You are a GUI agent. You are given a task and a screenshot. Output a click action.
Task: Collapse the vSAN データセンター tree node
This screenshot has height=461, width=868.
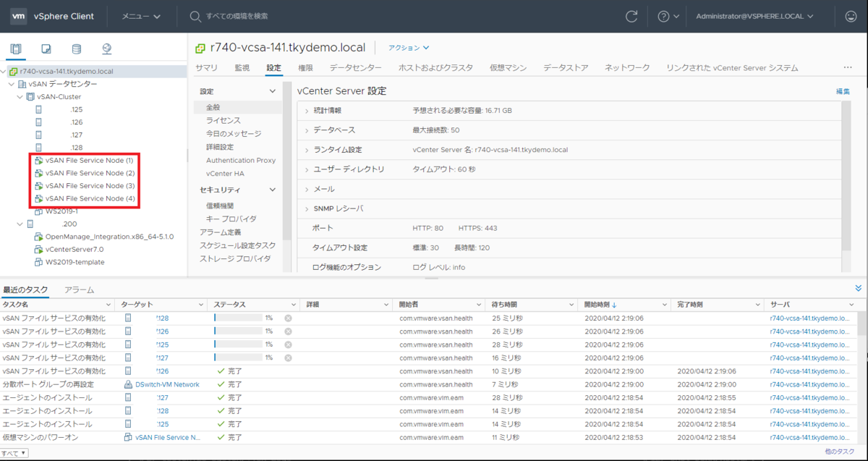[x=12, y=84]
